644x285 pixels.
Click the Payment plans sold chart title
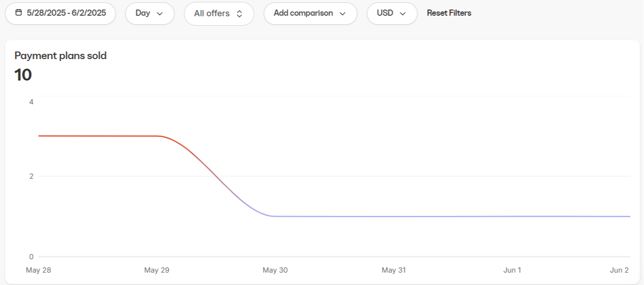coord(61,56)
